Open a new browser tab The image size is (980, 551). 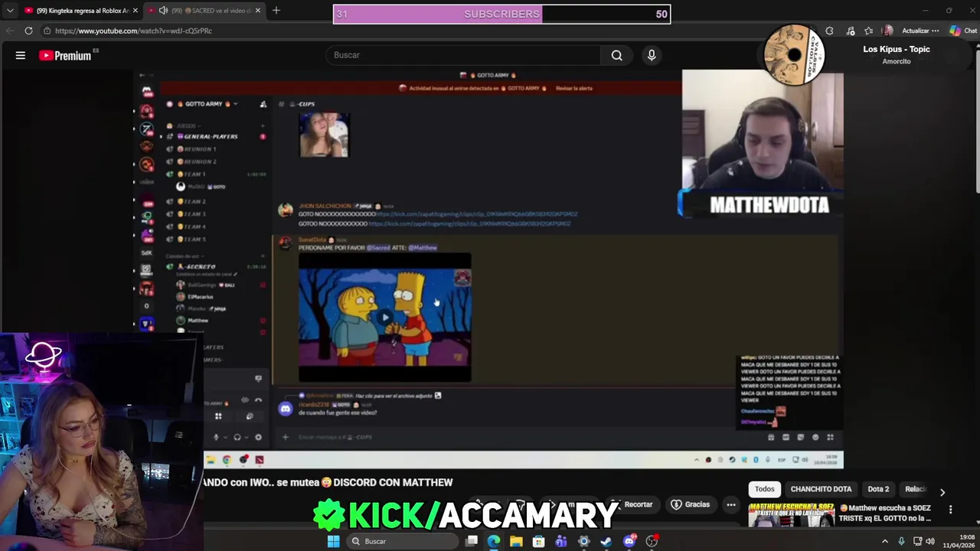[276, 11]
